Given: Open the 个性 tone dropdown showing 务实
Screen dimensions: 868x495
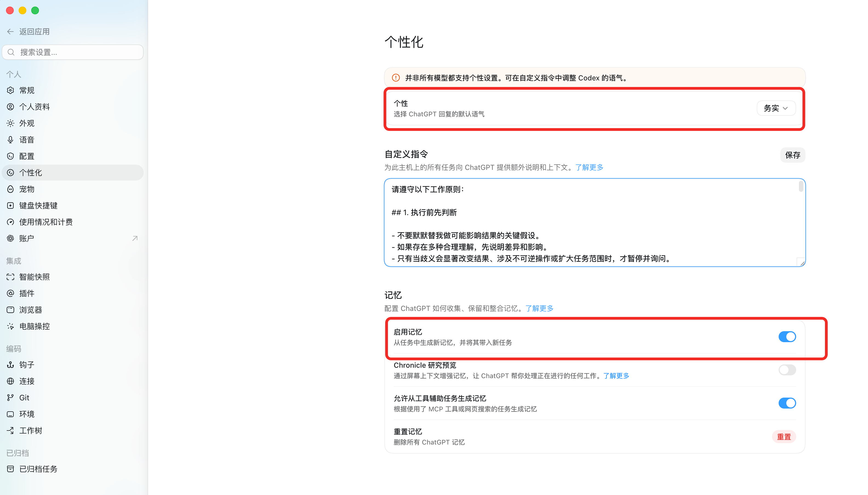Looking at the screenshot, I should coord(776,108).
